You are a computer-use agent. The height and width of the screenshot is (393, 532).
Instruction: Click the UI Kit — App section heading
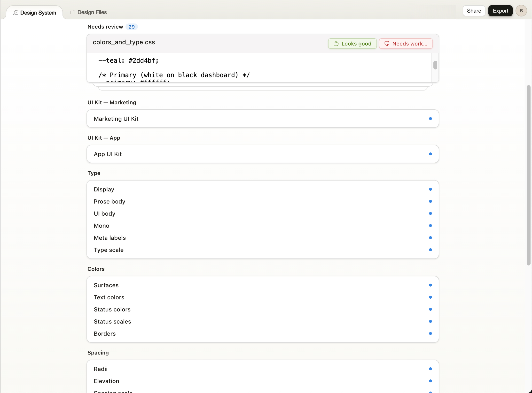pyautogui.click(x=104, y=138)
